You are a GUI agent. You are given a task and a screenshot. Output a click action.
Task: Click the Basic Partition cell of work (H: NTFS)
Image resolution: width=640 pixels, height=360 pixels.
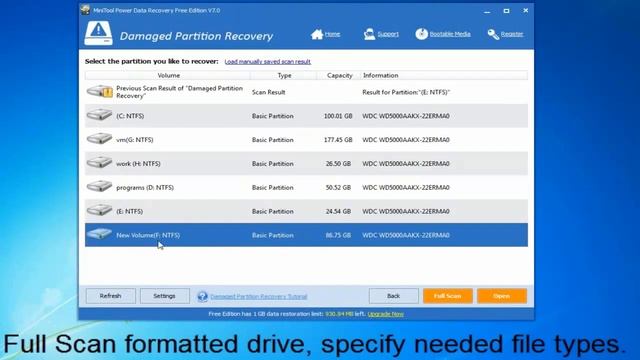(x=273, y=164)
